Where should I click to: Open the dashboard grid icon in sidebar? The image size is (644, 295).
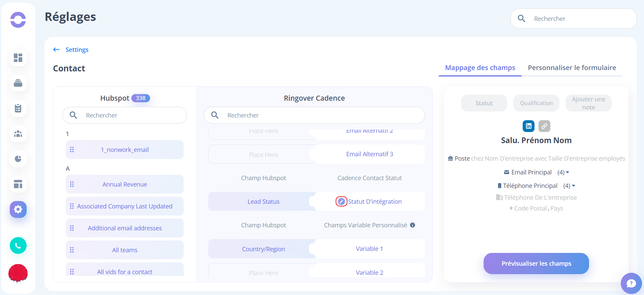[18, 58]
